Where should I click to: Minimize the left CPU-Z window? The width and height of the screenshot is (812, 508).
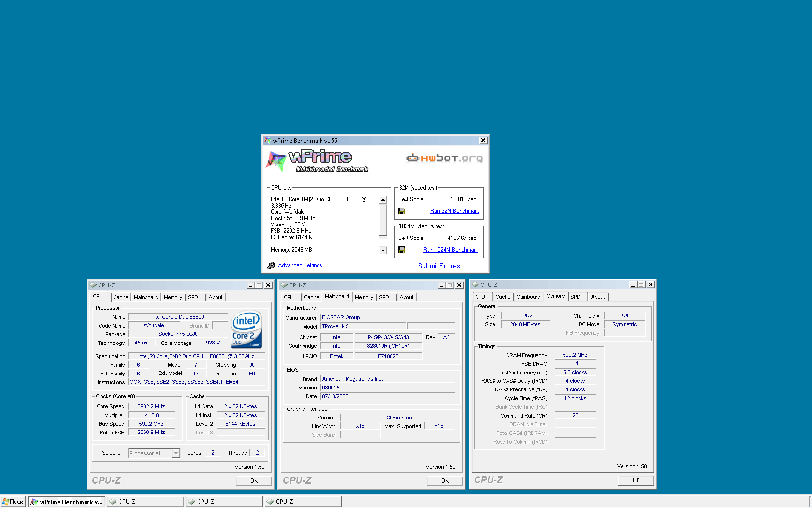point(251,285)
